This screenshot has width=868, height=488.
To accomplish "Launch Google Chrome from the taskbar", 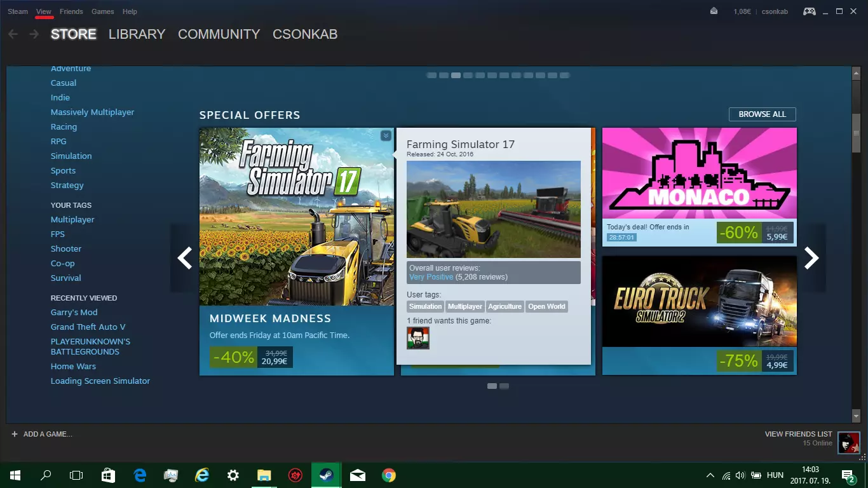I will coord(389,475).
